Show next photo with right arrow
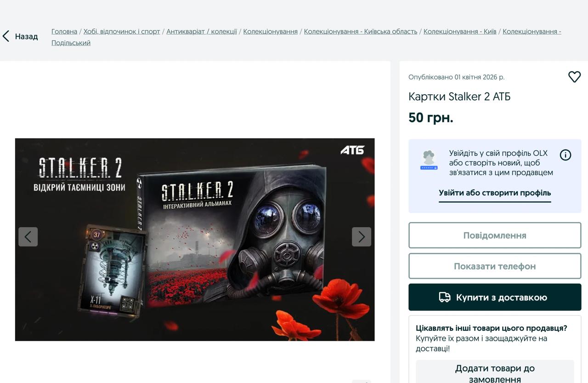Image resolution: width=588 pixels, height=383 pixels. (362, 237)
